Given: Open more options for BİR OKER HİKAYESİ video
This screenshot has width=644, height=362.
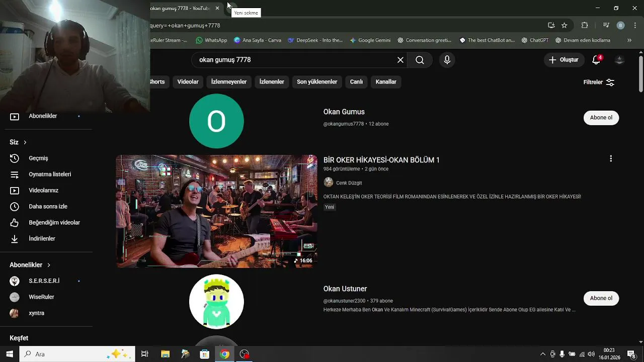Looking at the screenshot, I should 611,159.
